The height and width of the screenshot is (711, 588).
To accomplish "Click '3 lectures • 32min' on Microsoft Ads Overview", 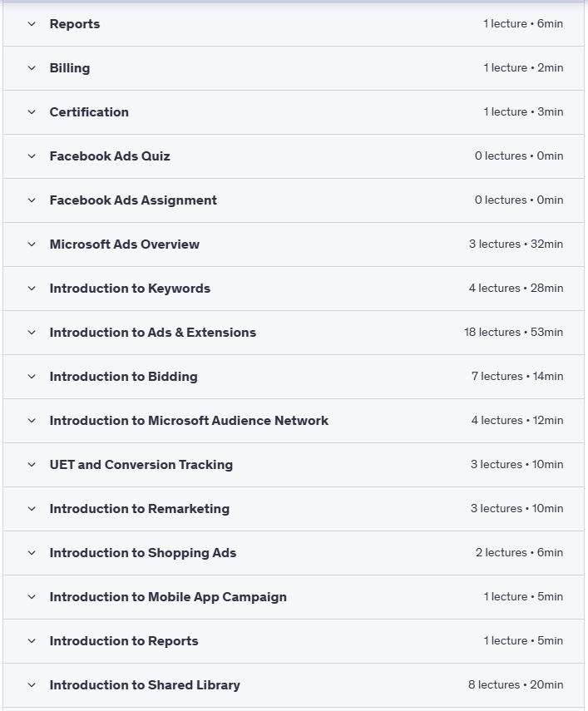I will tap(516, 244).
